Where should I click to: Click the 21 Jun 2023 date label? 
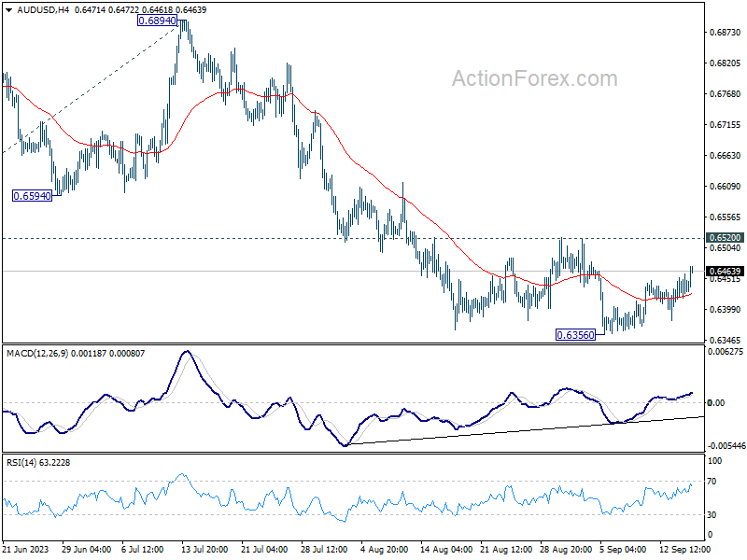coord(26,550)
